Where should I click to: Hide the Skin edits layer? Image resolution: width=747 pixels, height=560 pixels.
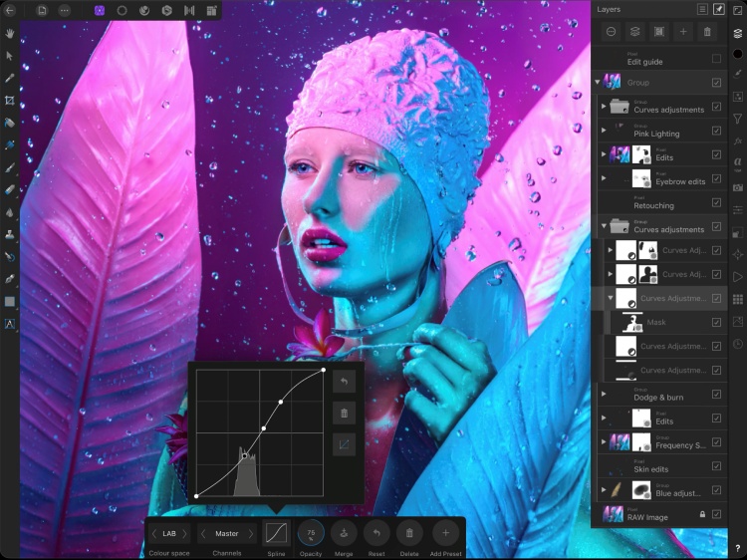716,466
